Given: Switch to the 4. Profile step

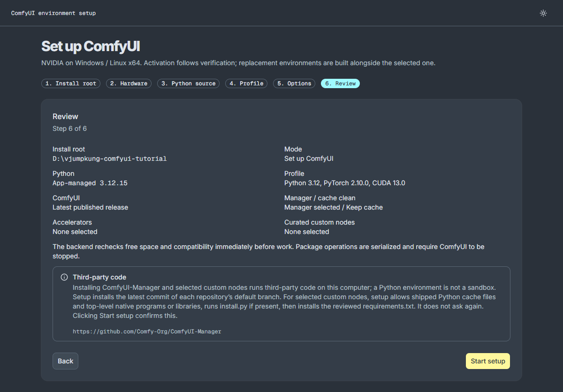Looking at the screenshot, I should (x=247, y=83).
